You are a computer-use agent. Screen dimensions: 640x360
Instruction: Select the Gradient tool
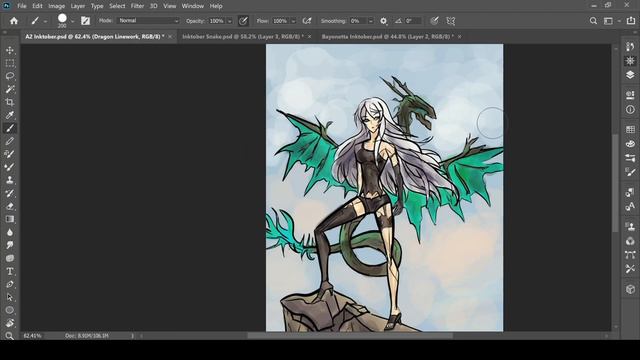point(10,219)
